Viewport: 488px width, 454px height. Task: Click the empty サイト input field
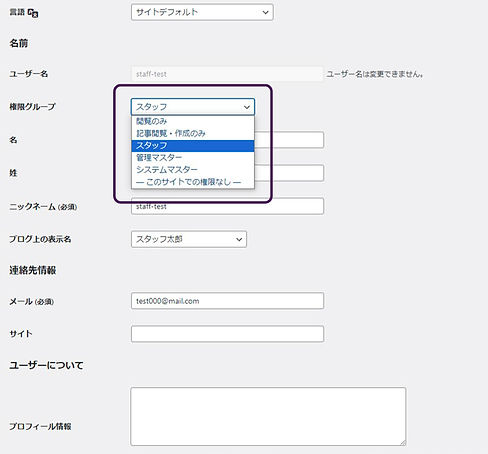227,334
